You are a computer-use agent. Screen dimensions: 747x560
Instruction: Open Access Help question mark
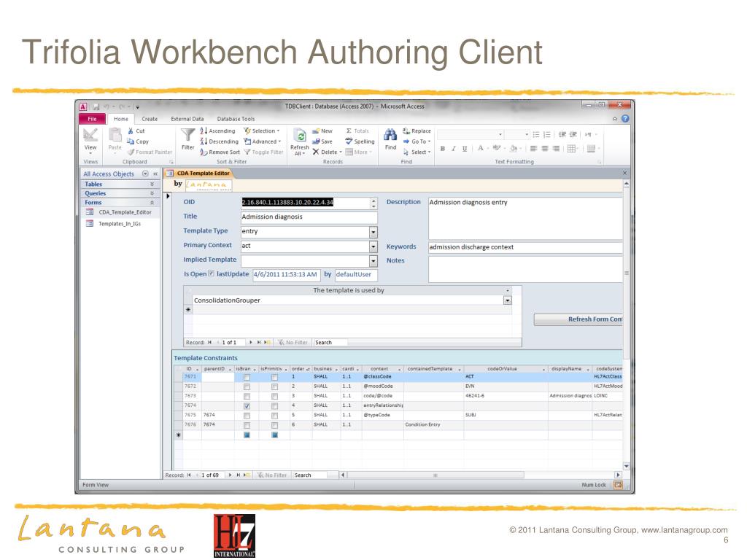pyautogui.click(x=625, y=119)
